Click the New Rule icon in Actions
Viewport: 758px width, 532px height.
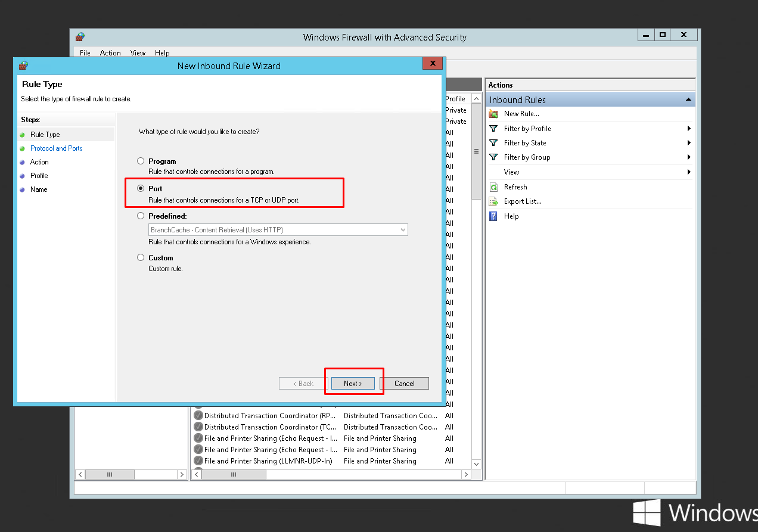(493, 114)
